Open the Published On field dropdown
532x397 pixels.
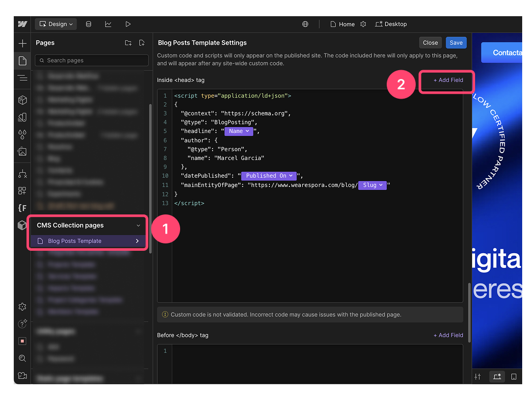(x=269, y=176)
